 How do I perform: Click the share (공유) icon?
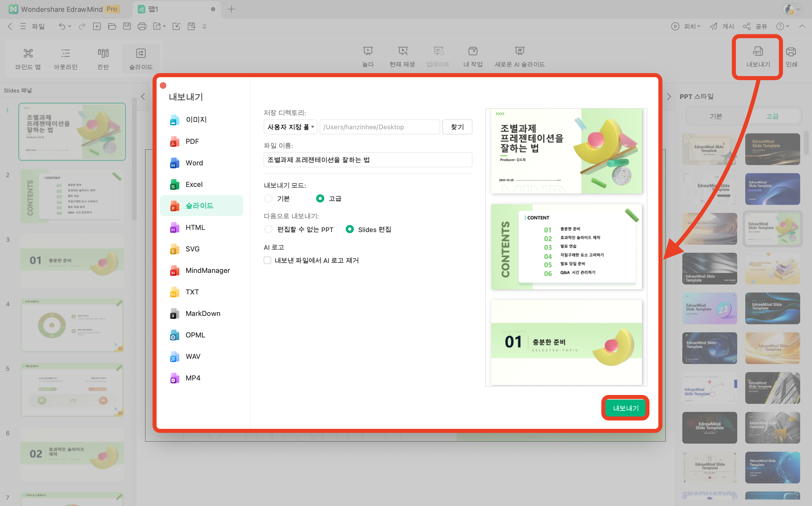[x=746, y=26]
